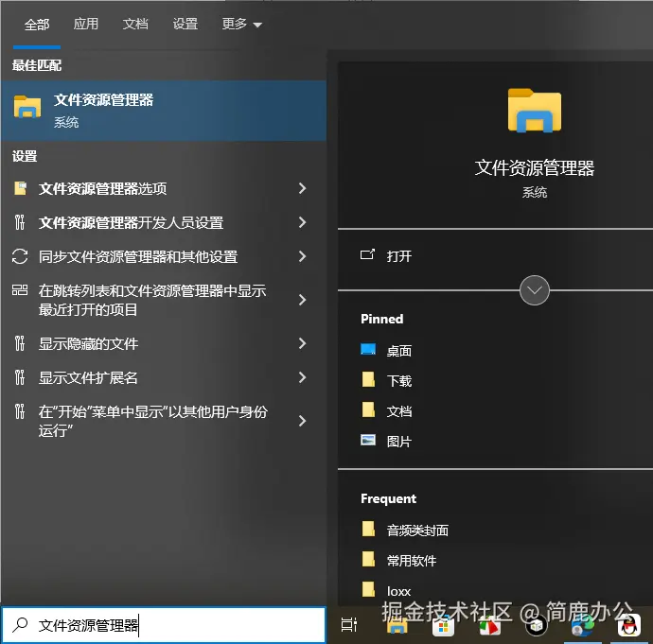This screenshot has width=653, height=644.
Task: Click the folder icon beside 下载
Action: tap(368, 379)
